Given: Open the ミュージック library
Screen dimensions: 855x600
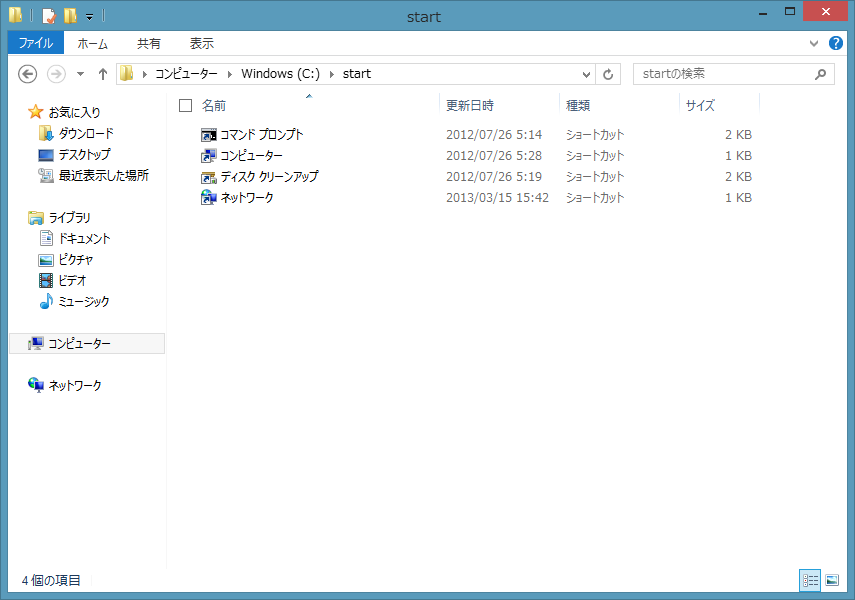Looking at the screenshot, I should pyautogui.click(x=84, y=301).
